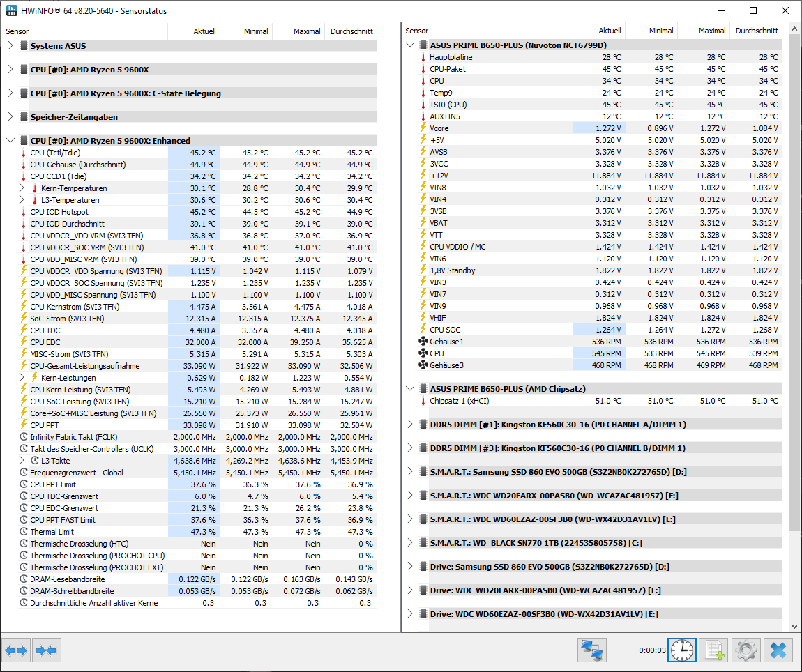Screen dimensions: 802x672
Task: Click left pane Aktuell column header
Action: pyautogui.click(x=193, y=31)
